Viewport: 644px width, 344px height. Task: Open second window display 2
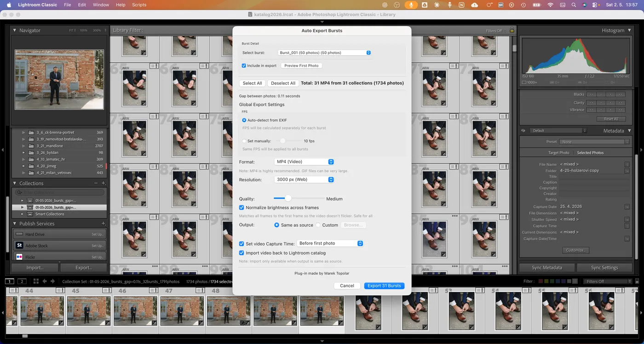(x=22, y=281)
